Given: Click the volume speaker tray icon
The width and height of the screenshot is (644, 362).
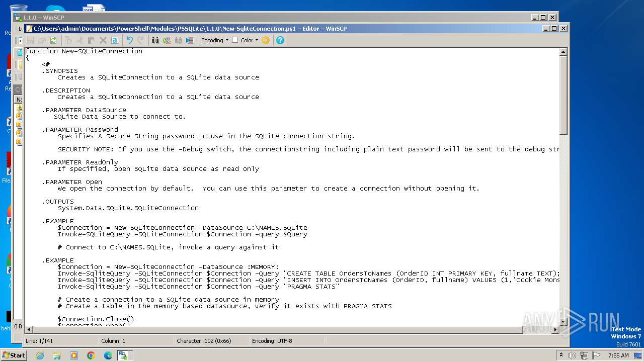Looking at the screenshot, I should [x=572, y=355].
